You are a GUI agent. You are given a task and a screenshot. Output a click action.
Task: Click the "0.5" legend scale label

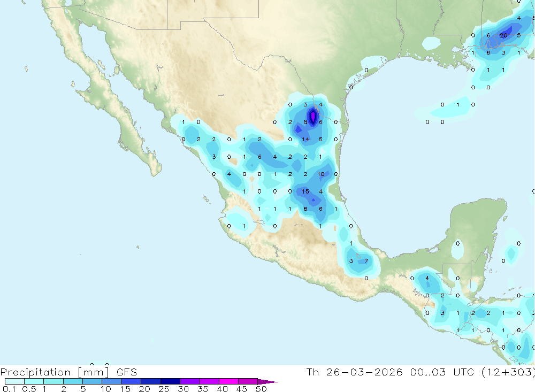(29, 389)
